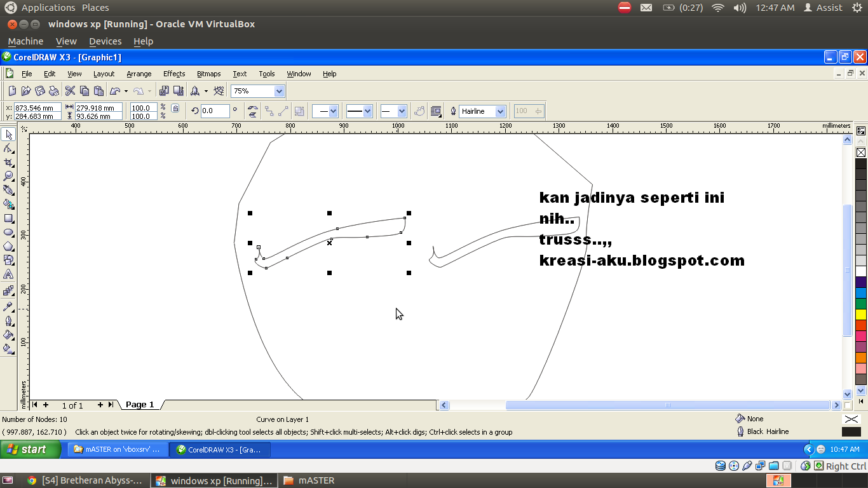Screen dimensions: 868x488
Task: Open the Arrange menu
Action: click(x=139, y=74)
